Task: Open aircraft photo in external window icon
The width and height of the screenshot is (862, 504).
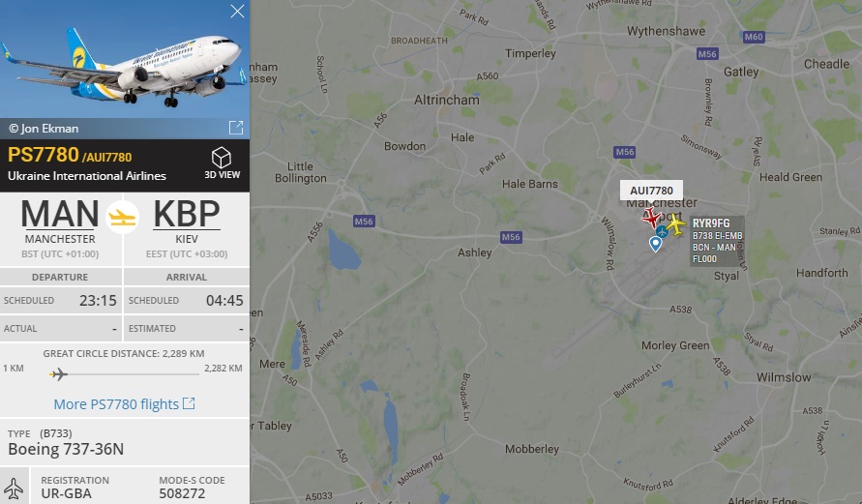Action: pos(236,128)
